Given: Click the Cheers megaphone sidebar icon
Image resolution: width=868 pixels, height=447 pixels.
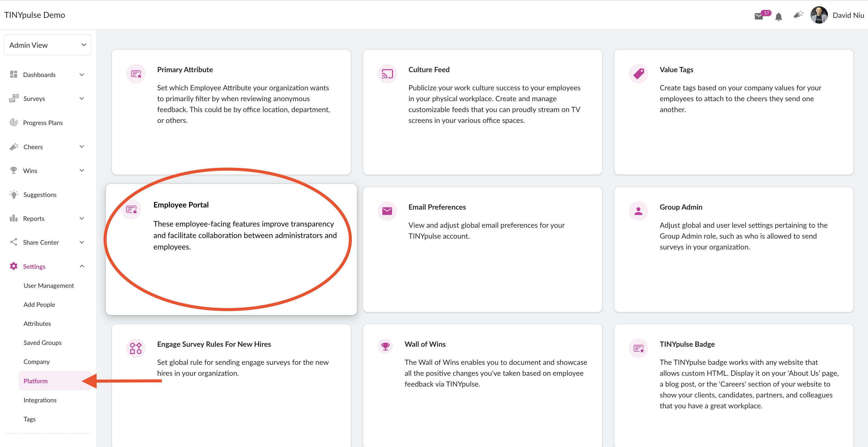Looking at the screenshot, I should coord(14,146).
